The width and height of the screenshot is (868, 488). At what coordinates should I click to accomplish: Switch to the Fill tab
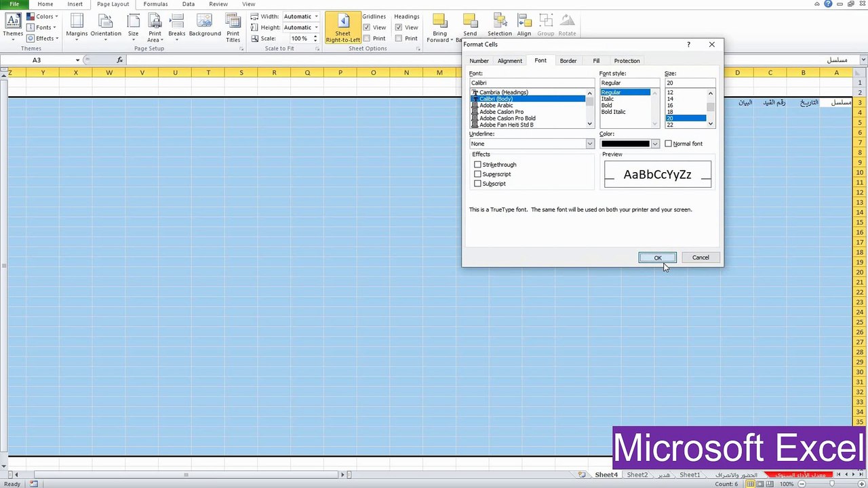pyautogui.click(x=596, y=61)
